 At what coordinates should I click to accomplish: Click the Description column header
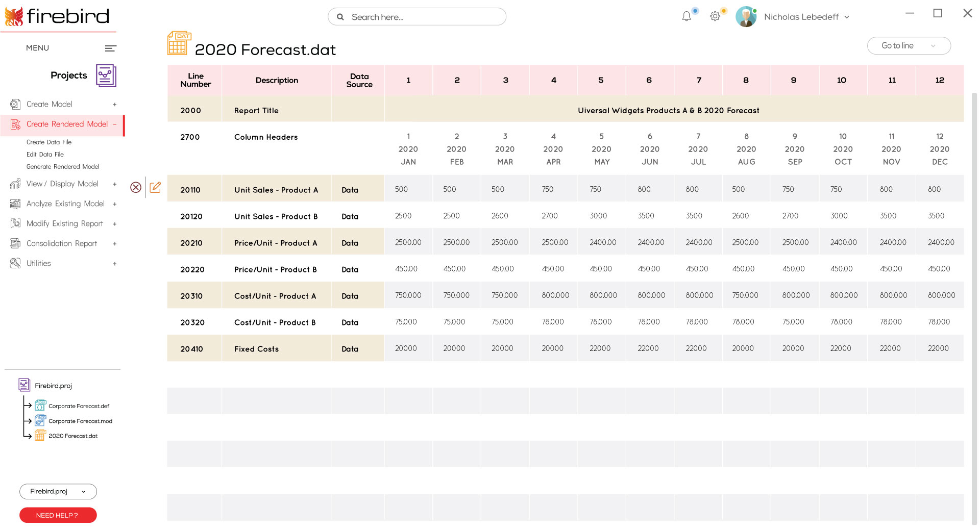click(277, 80)
